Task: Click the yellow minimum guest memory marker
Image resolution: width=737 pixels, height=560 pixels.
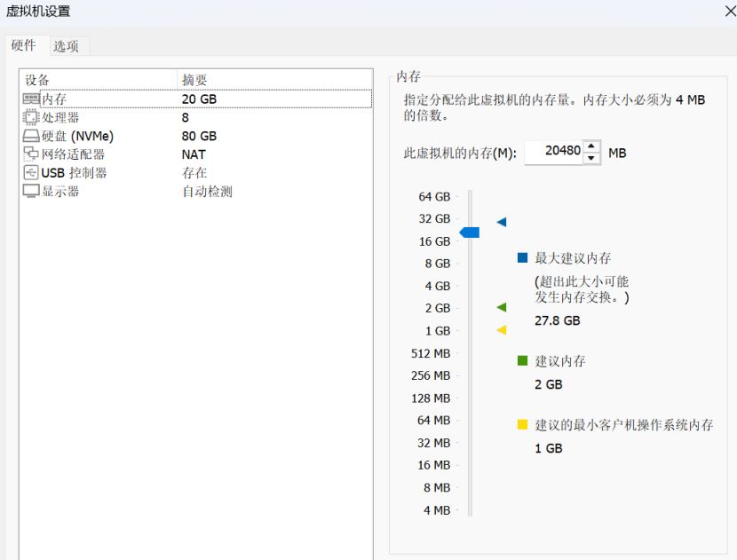Action: (x=502, y=330)
